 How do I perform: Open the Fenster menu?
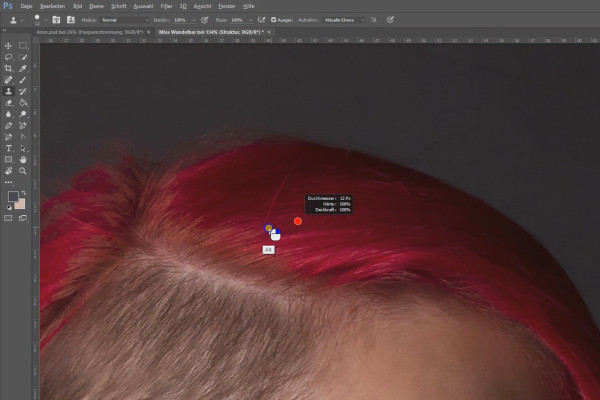pos(227,6)
